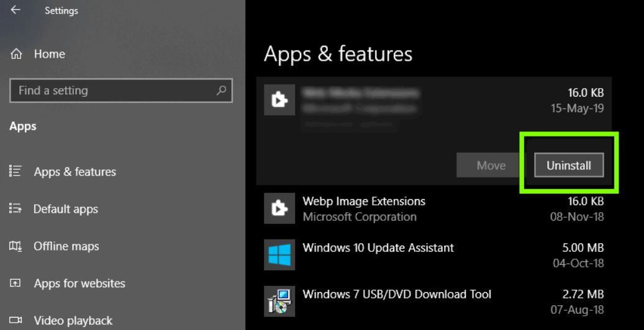Viewport: 644px width, 330px height.
Task: Click the Settings window title text
Action: [61, 11]
